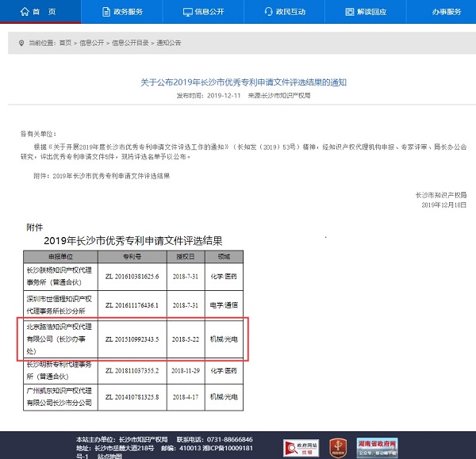Open the red 党政机关 emblem badge in footer
This screenshot has width=476, height=459.
(338, 448)
